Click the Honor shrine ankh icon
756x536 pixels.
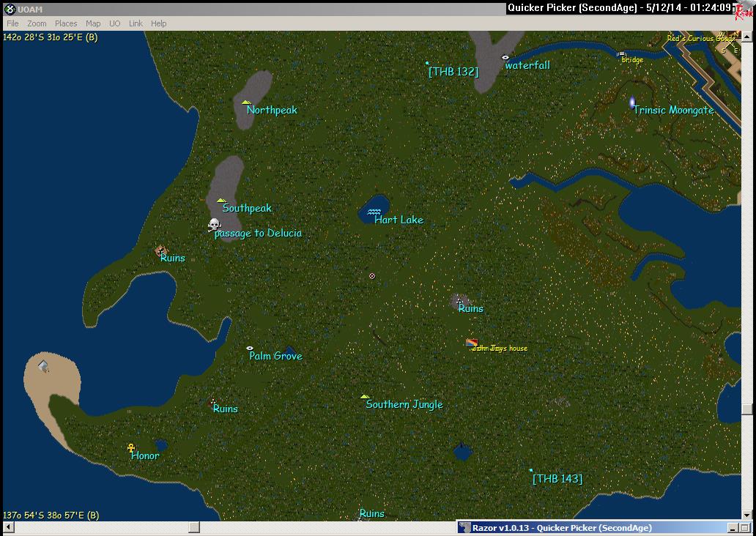[x=131, y=448]
